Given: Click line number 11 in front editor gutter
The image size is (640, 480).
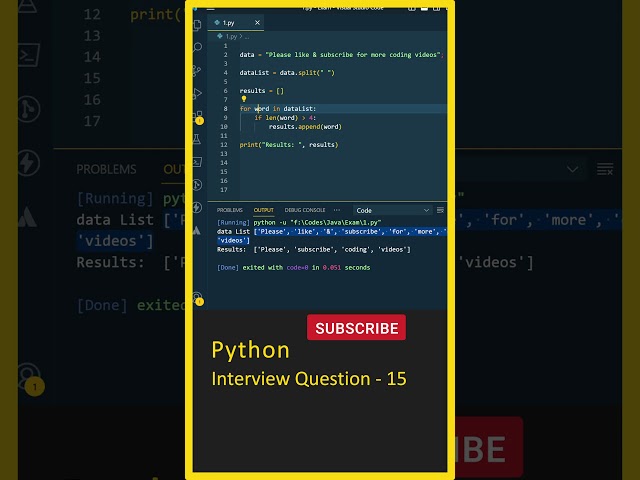Looking at the screenshot, I should click(x=224, y=136).
